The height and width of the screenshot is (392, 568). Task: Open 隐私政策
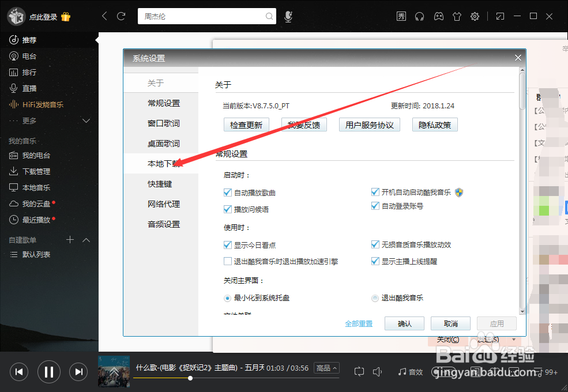coord(435,125)
